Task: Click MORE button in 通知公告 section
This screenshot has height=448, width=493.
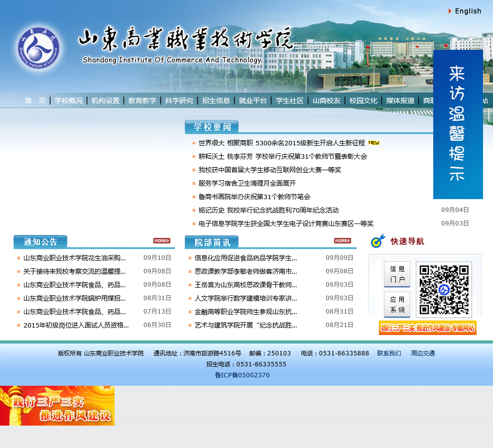Action: (162, 240)
